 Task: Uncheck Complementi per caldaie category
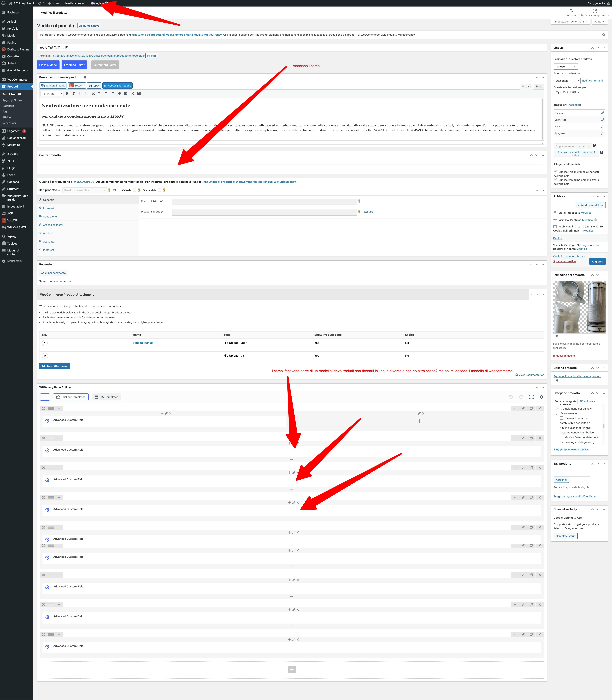coord(558,409)
